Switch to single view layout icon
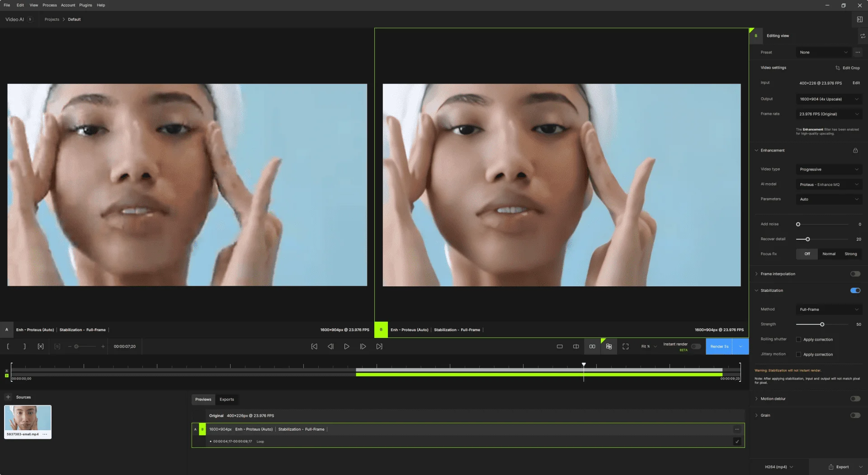This screenshot has height=475, width=868. point(560,347)
